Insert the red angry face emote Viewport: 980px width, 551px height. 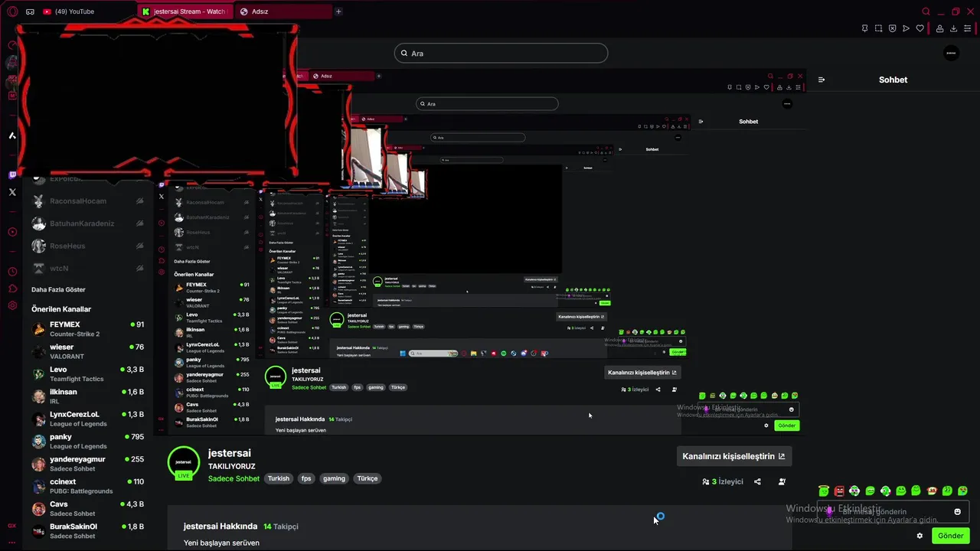click(x=839, y=491)
